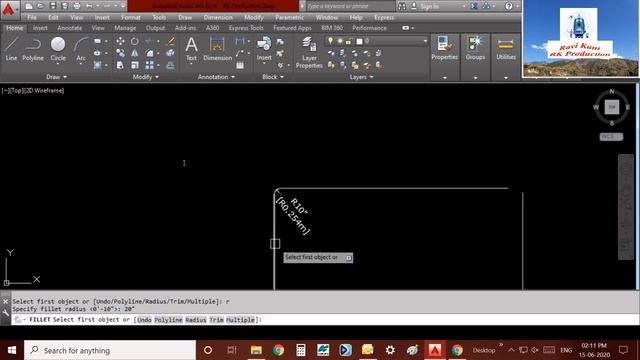The image size is (640, 360).
Task: Click the Save icon in quick access toolbar
Action: pos(53,6)
